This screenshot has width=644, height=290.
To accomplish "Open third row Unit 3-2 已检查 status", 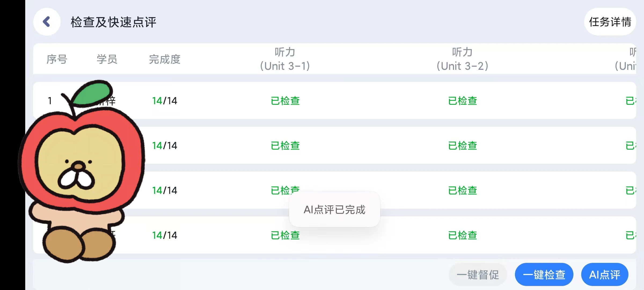I will [462, 191].
